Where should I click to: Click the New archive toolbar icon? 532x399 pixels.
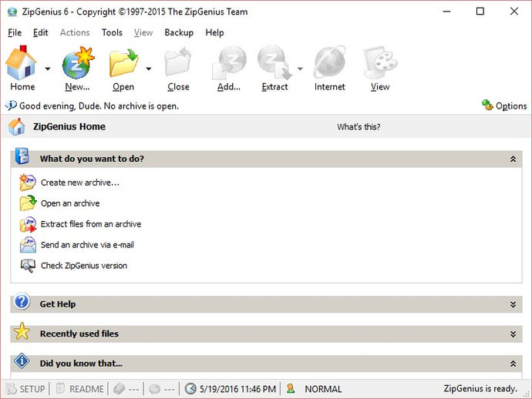[x=78, y=63]
